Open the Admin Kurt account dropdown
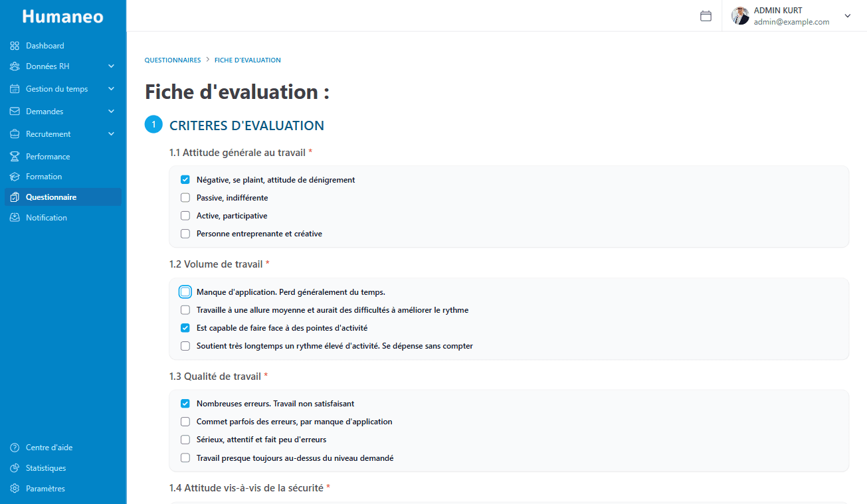Image resolution: width=867 pixels, height=504 pixels. (x=847, y=16)
